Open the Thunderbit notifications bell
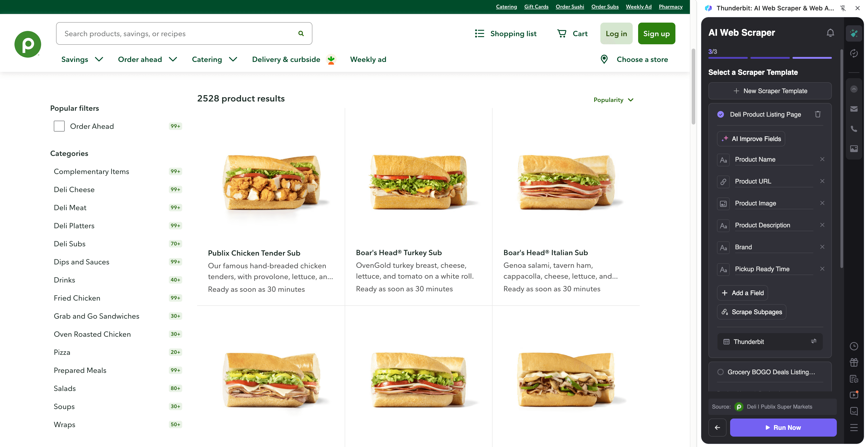The width and height of the screenshot is (868, 447). pyautogui.click(x=830, y=33)
